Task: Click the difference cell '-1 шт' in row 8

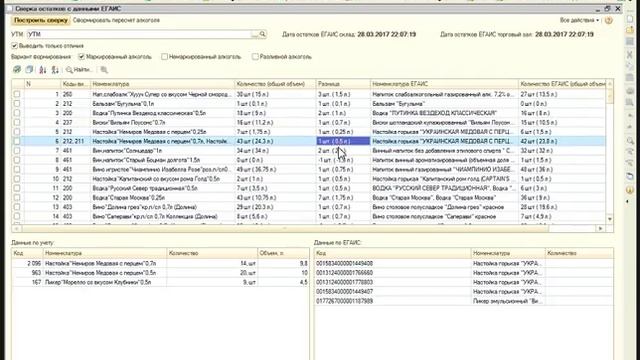Action: (x=343, y=160)
